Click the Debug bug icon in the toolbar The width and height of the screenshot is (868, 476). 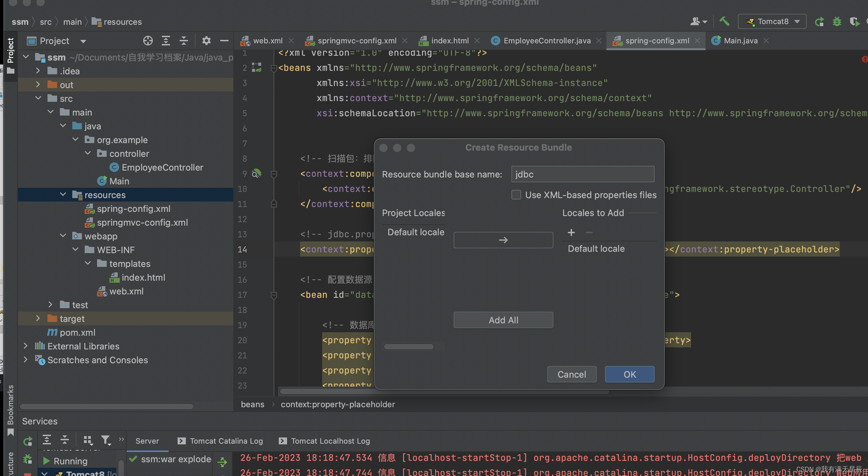tap(837, 21)
